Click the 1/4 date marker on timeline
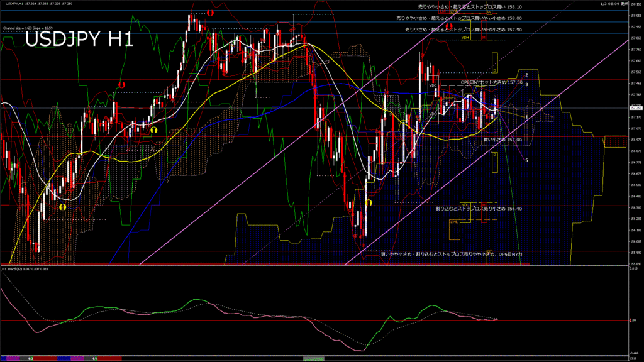 point(94,358)
